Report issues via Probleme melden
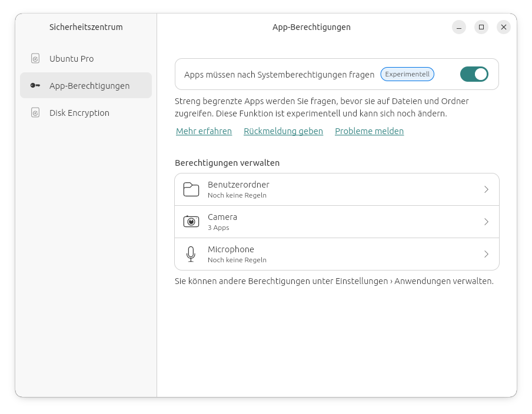This screenshot has width=532, height=414. coord(369,131)
